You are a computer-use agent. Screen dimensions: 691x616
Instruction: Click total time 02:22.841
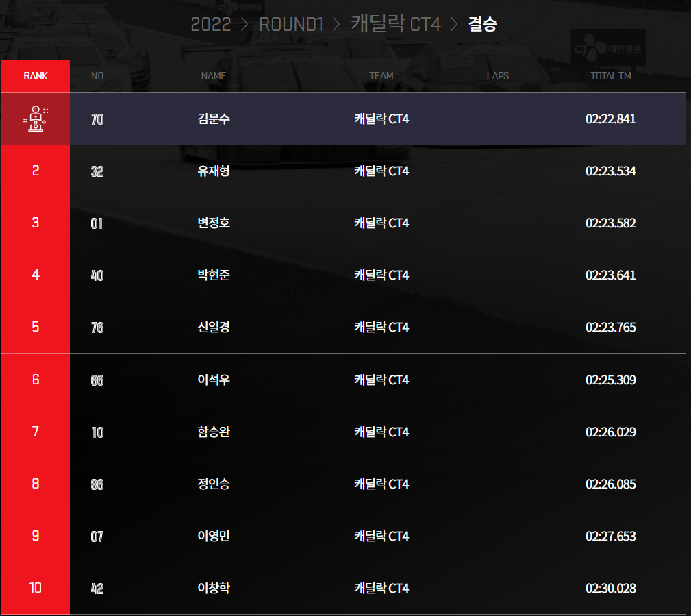pos(610,119)
